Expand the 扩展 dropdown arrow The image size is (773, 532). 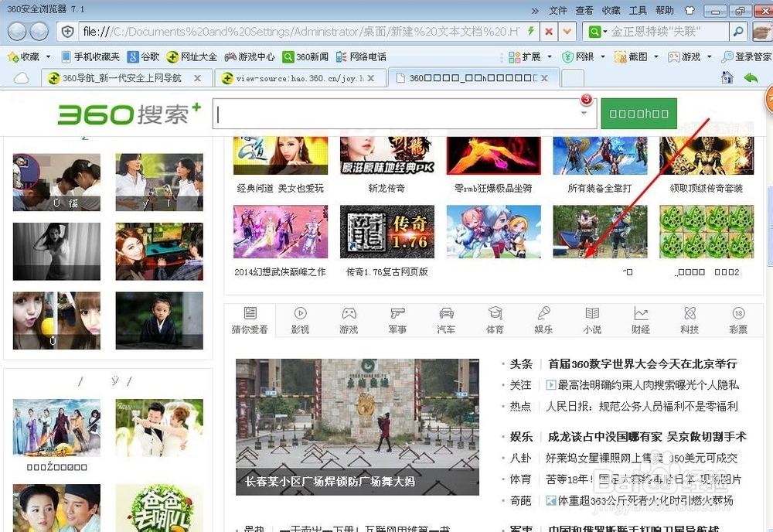point(550,57)
